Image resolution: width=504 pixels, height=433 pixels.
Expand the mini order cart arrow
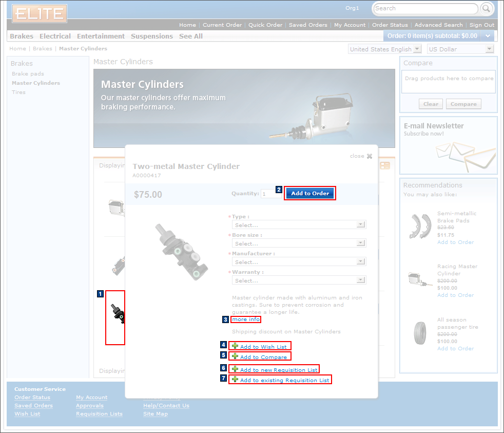(x=488, y=36)
